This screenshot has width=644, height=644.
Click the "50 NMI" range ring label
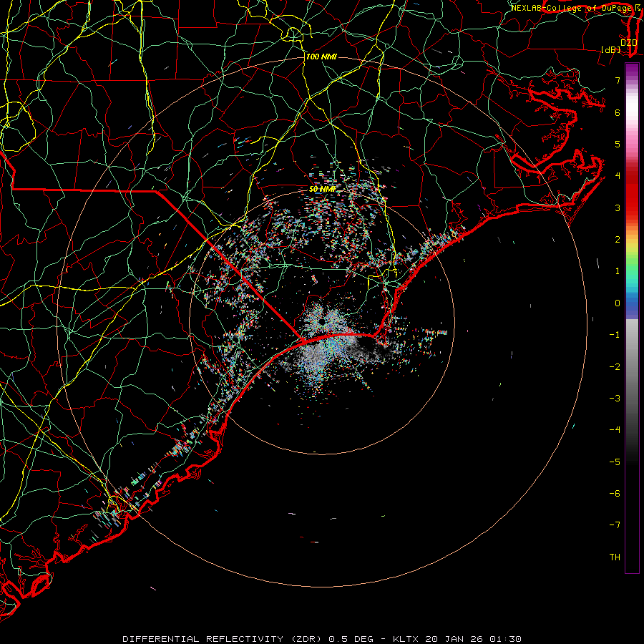coord(323,189)
